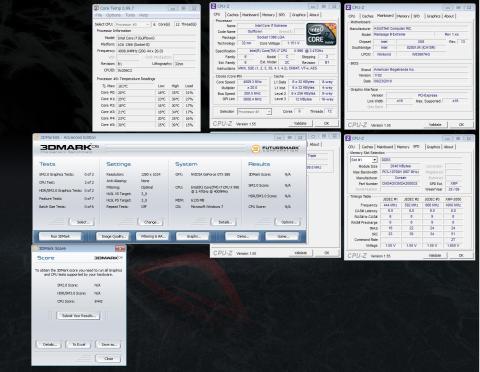Open the About tab in the CPU-Z SPD window

tap(449, 147)
